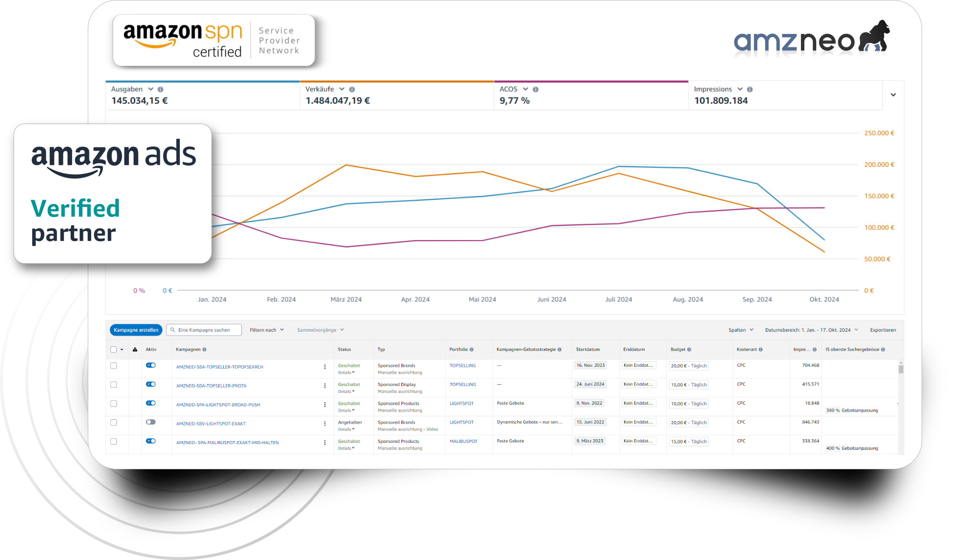This screenshot has width=959, height=560.
Task: Click the Amazon Ads Verified partner badge
Action: (113, 194)
